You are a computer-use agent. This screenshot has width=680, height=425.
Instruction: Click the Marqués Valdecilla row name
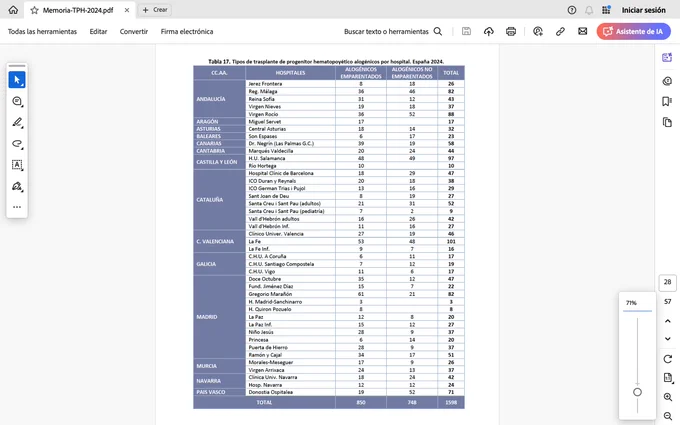pos(271,151)
